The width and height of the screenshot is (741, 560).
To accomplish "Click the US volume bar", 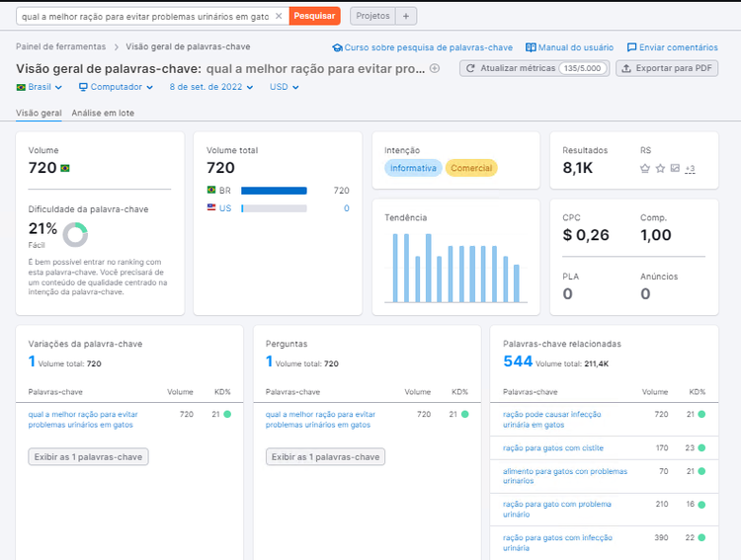I will pos(274,208).
